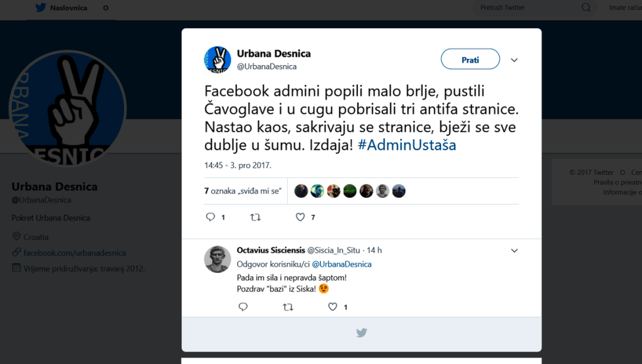Screen dimensions: 642x364
Task: Open the Octavius Sisciensis profile picture
Action: click(218, 259)
